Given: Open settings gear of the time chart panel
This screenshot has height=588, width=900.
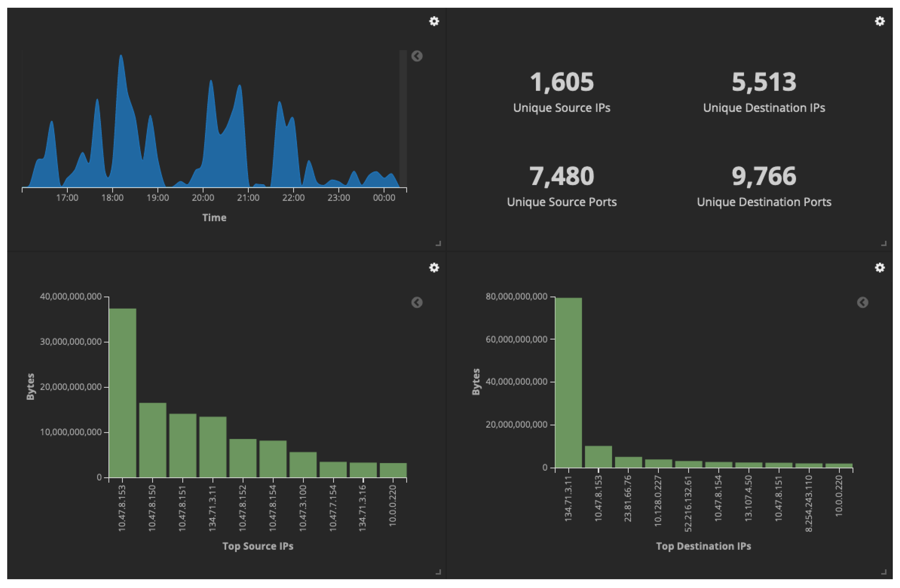Looking at the screenshot, I should (434, 21).
